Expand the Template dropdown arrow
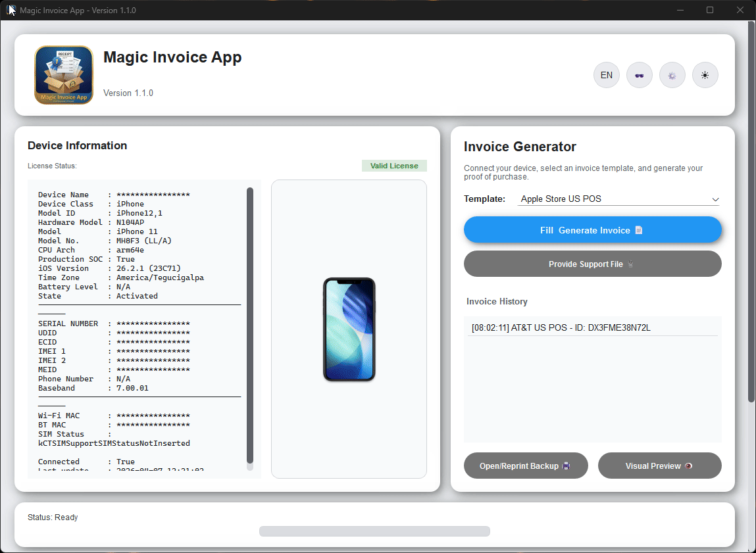Image resolution: width=756 pixels, height=553 pixels. (x=715, y=199)
